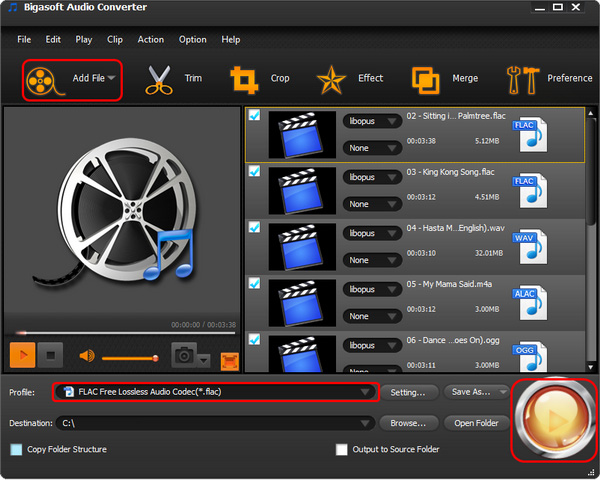The width and height of the screenshot is (600, 480).
Task: Take a snapshot with the camera icon
Action: (x=184, y=355)
